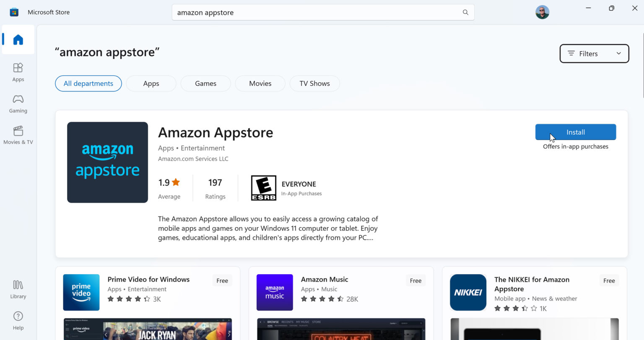Image resolution: width=644 pixels, height=340 pixels.
Task: Open the Filters dropdown
Action: [x=594, y=53]
